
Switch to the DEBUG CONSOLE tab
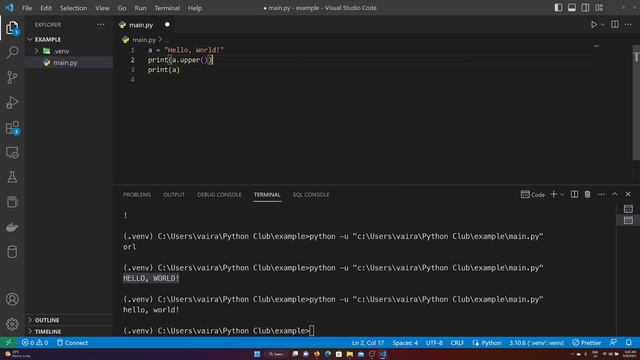219,195
